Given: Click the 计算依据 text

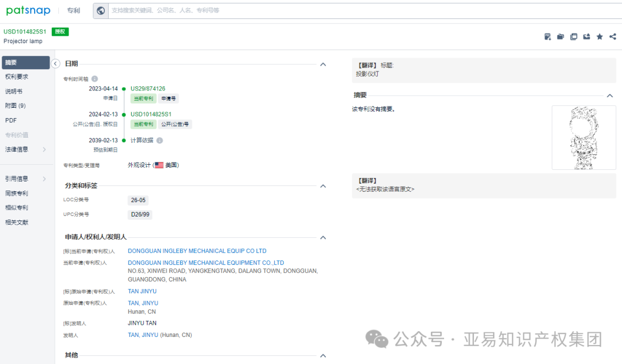Looking at the screenshot, I should tap(142, 141).
